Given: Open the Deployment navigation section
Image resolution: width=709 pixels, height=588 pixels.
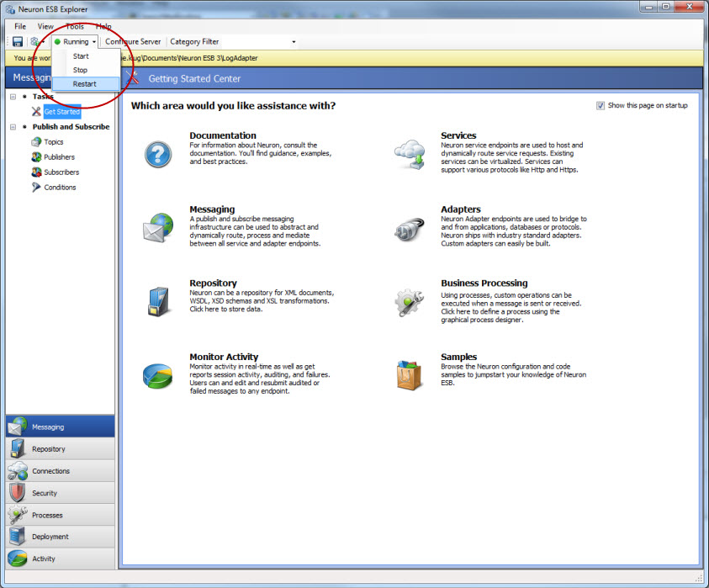Looking at the screenshot, I should 50,537.
